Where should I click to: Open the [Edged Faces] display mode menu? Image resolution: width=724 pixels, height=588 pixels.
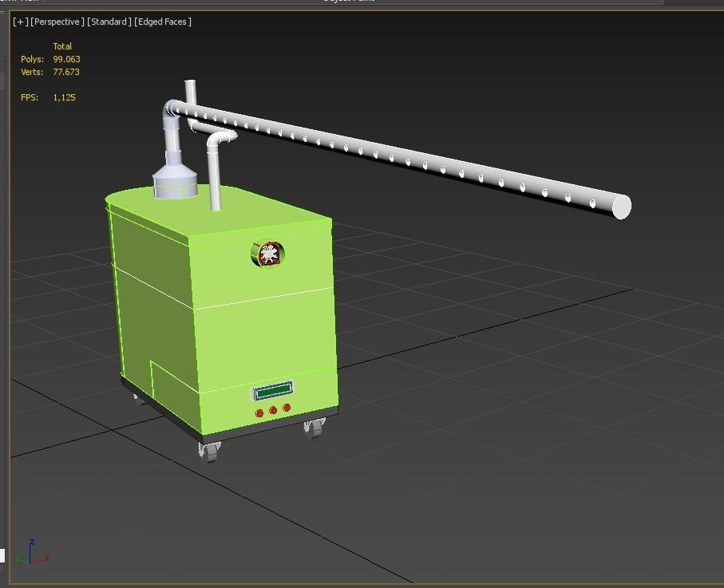[x=163, y=22]
